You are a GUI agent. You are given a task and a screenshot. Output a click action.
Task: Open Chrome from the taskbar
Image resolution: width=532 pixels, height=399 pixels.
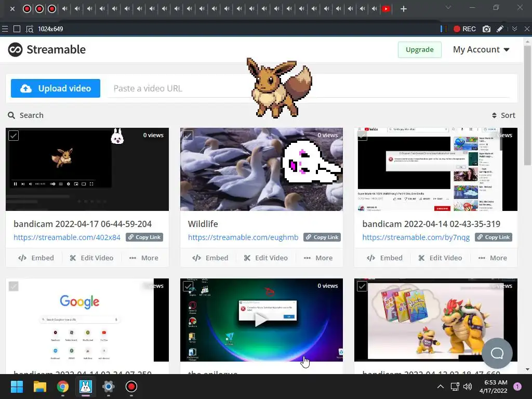point(62,387)
